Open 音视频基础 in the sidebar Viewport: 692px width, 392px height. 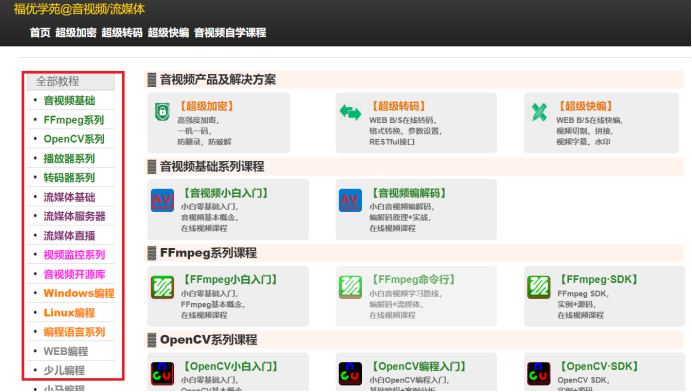(x=69, y=101)
